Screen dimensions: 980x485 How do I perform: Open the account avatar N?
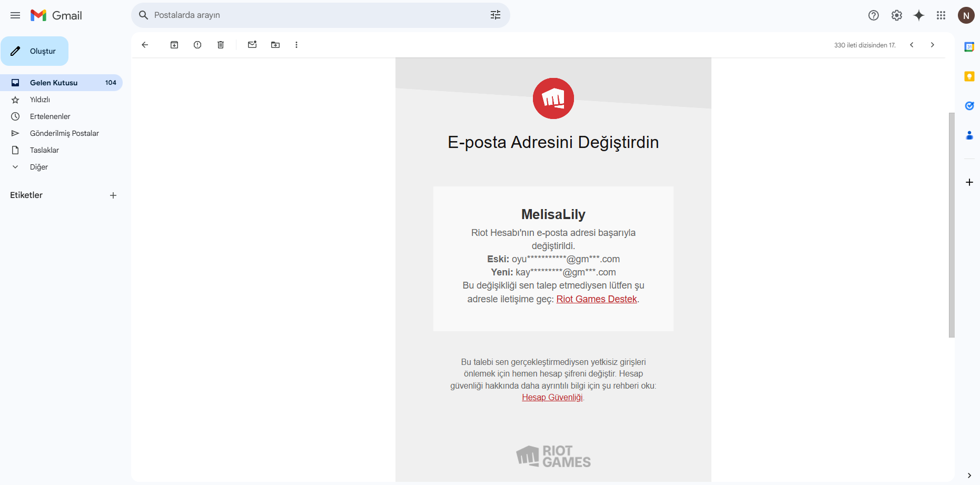[966, 15]
